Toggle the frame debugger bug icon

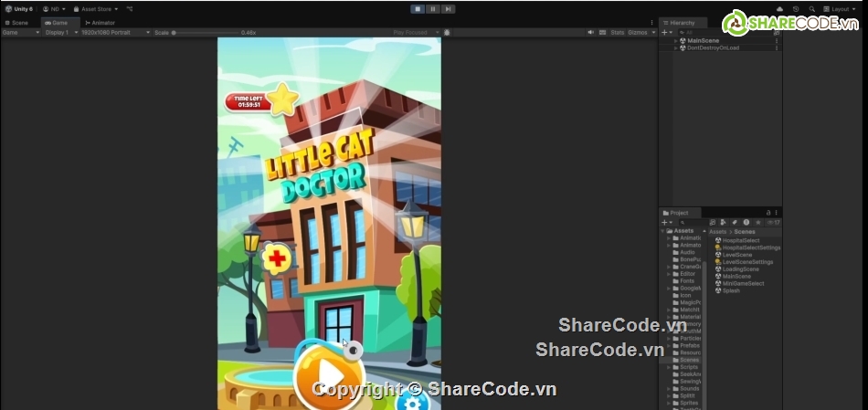click(x=447, y=33)
